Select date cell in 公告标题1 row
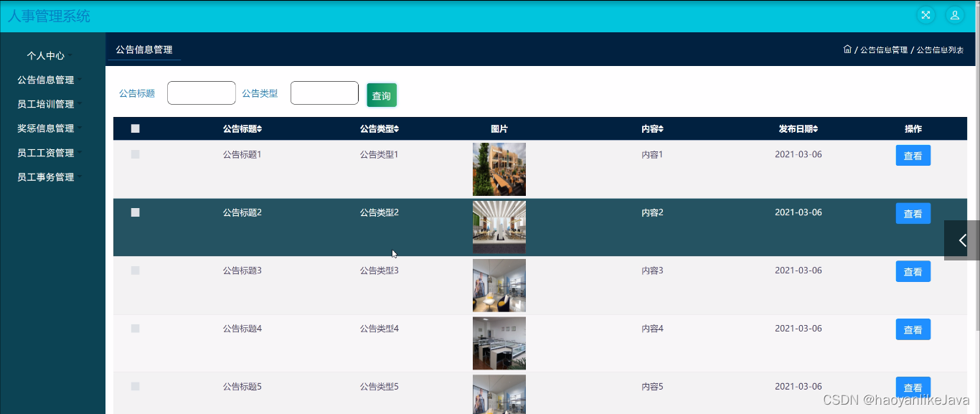The image size is (980, 414). [798, 154]
